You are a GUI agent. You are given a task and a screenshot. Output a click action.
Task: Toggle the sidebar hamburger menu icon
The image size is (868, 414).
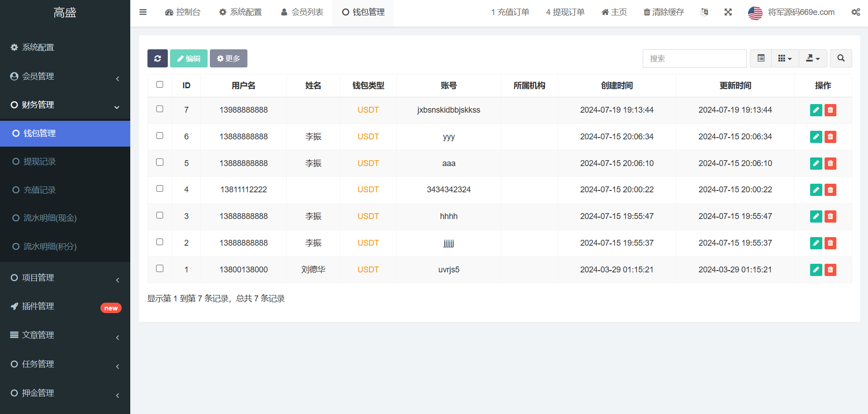[143, 12]
